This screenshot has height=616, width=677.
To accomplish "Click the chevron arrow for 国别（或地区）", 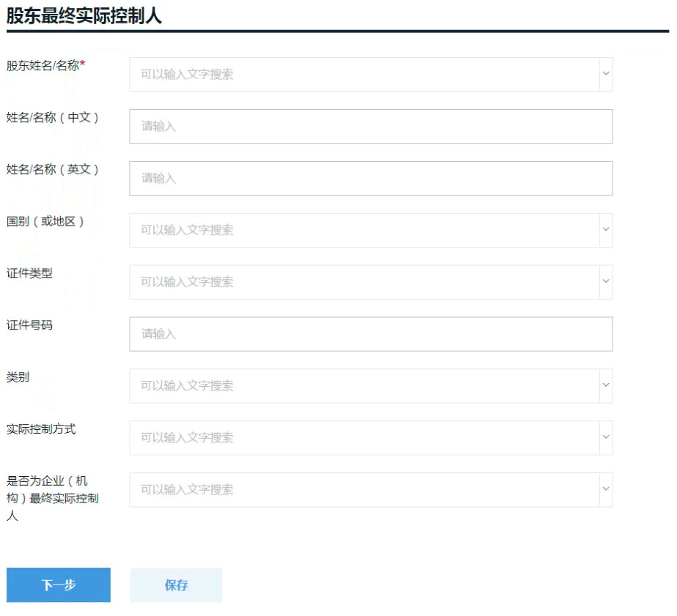I will (x=606, y=230).
